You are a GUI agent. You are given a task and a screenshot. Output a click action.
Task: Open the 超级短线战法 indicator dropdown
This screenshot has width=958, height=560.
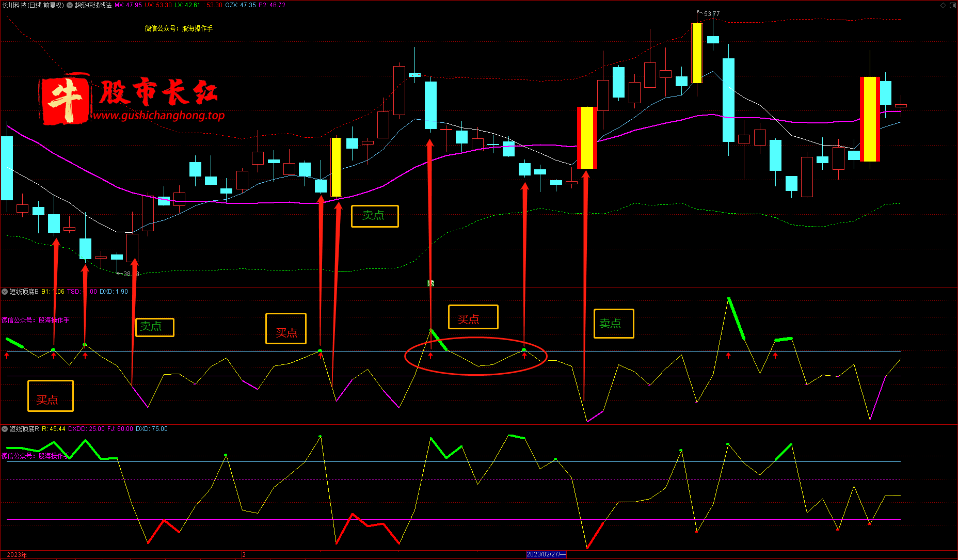click(x=70, y=5)
